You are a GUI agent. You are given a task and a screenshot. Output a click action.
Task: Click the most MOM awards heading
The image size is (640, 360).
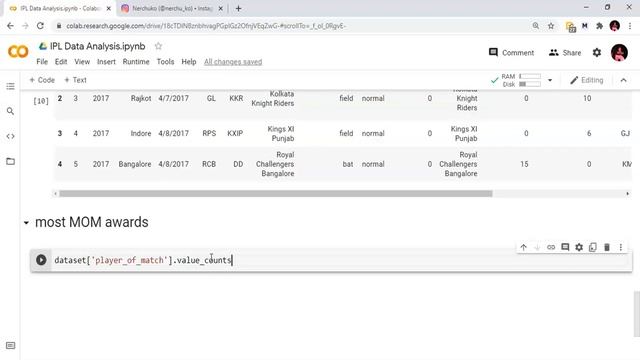coord(92,222)
